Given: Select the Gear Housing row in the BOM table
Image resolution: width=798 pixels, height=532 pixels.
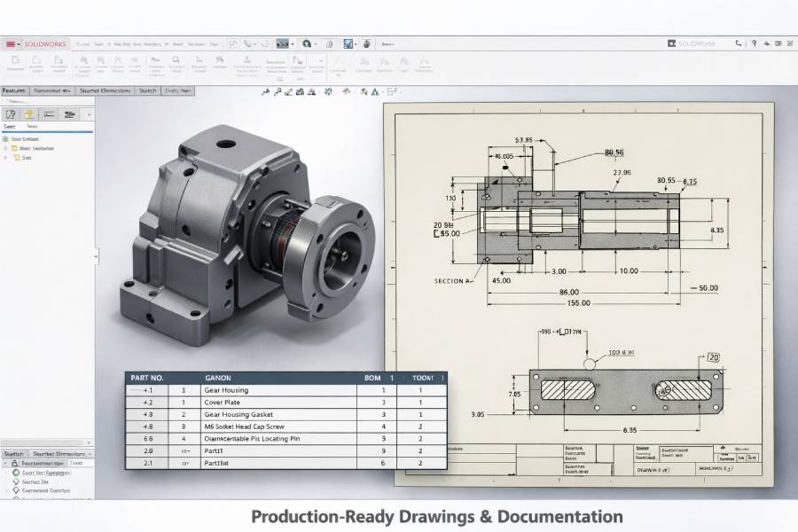Looking at the screenshot, I should pos(286,390).
